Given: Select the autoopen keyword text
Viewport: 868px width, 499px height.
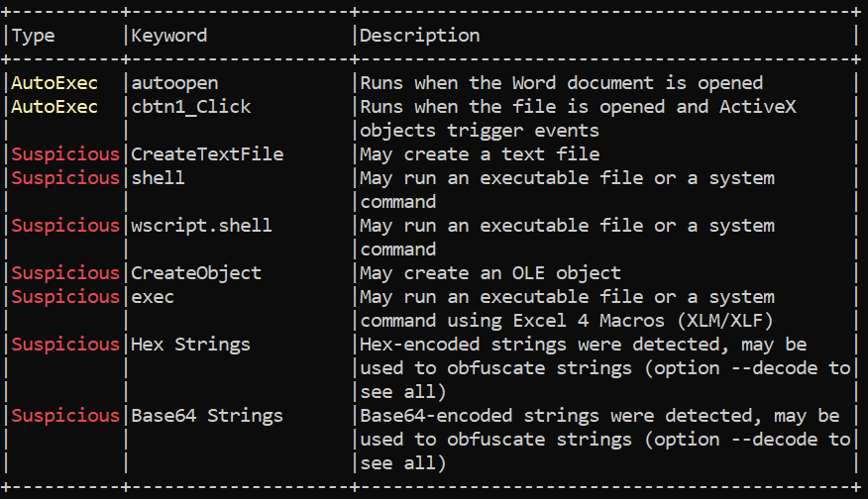Looking at the screenshot, I should (x=174, y=83).
